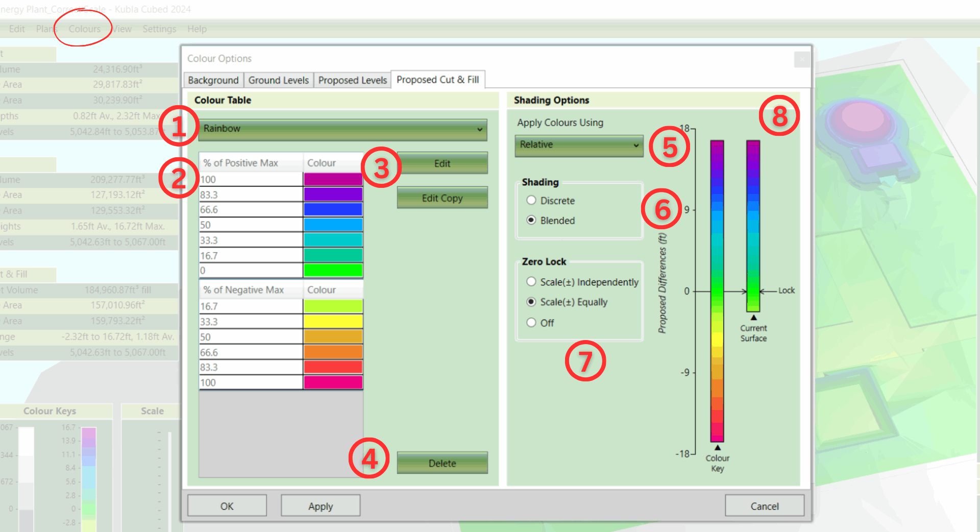Switch to Proposed Levels tab

point(352,80)
